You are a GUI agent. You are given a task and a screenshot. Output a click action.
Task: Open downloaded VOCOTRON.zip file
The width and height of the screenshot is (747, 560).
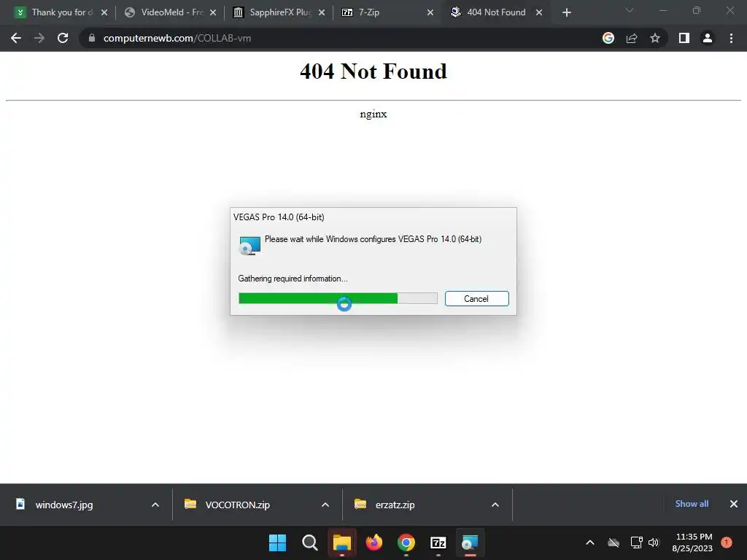click(237, 505)
